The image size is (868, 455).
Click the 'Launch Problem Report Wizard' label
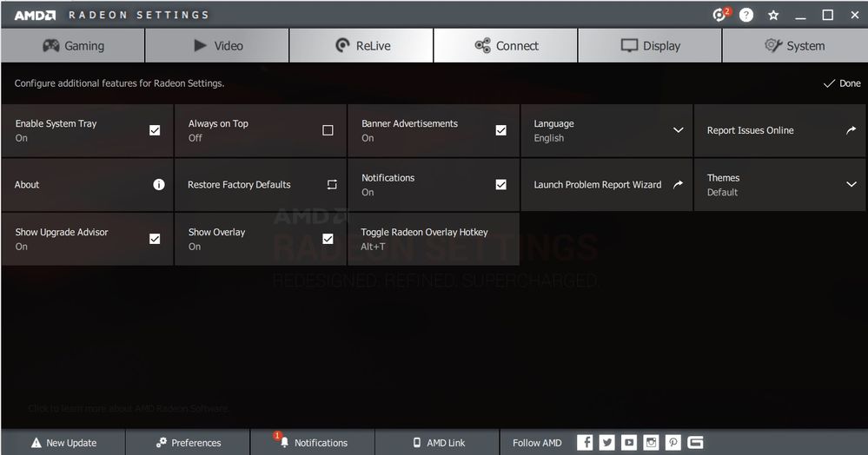coord(597,184)
